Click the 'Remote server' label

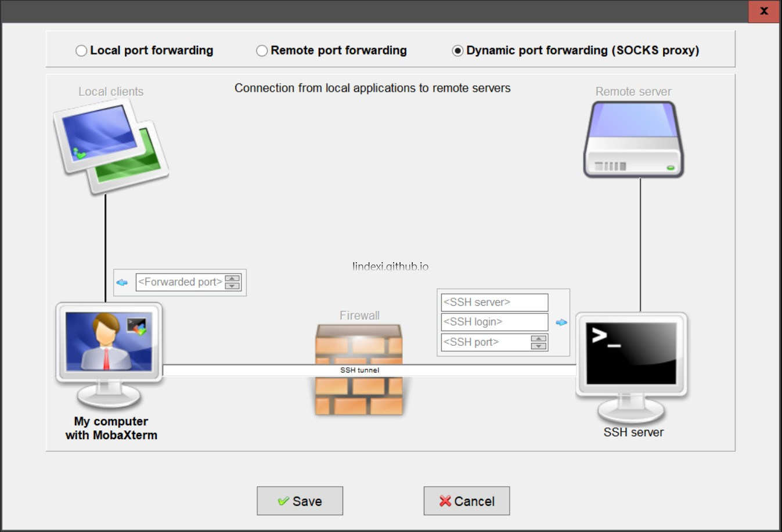tap(633, 92)
